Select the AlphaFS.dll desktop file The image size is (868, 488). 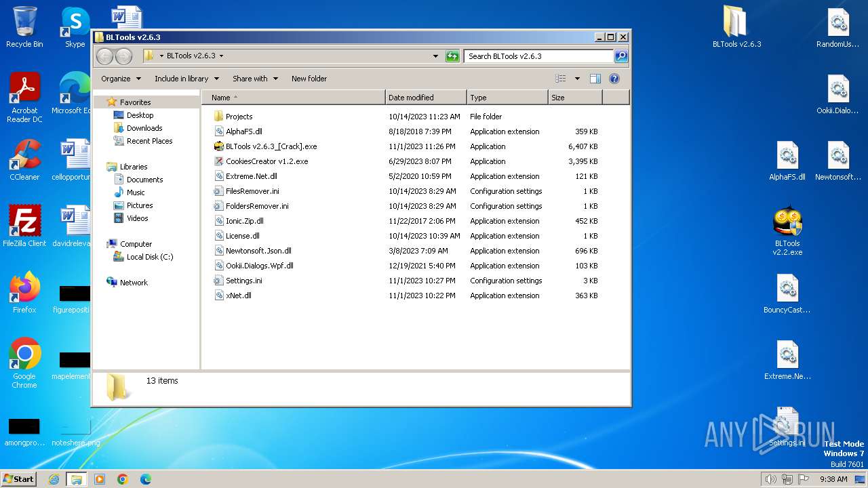click(x=787, y=160)
